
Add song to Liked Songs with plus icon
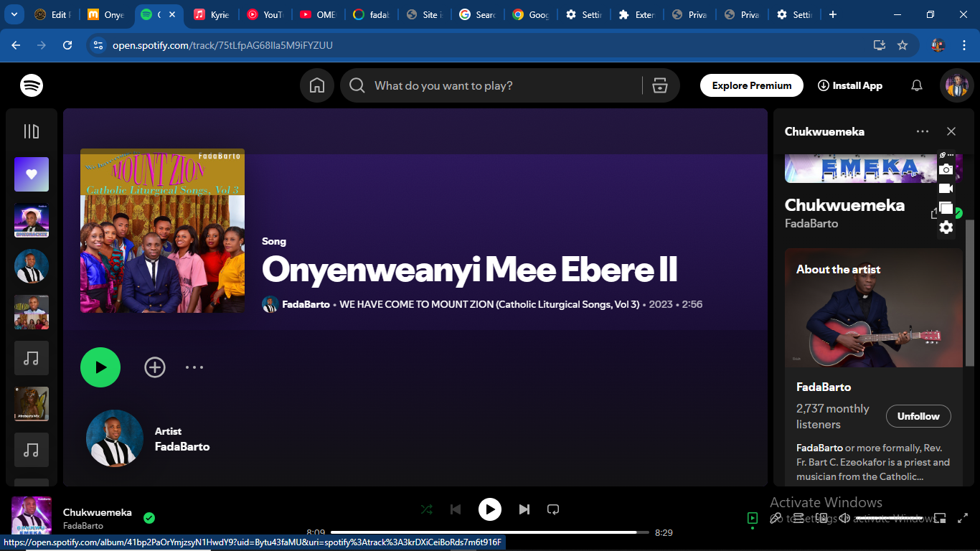(155, 367)
